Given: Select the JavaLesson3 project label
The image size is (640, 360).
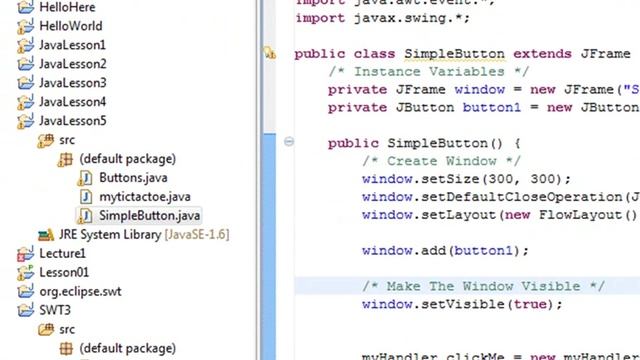Looking at the screenshot, I should 73,83.
